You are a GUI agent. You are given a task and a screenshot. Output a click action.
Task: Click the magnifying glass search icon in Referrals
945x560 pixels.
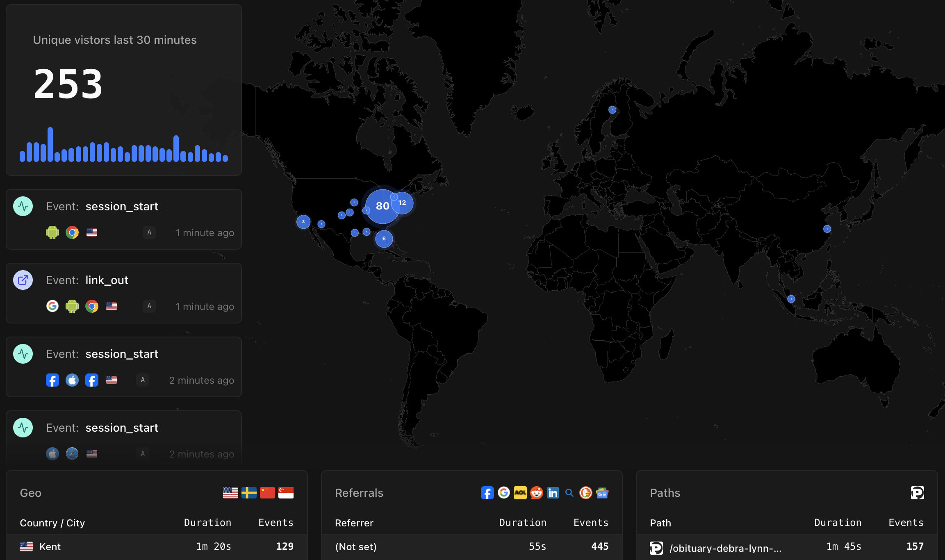pos(569,493)
